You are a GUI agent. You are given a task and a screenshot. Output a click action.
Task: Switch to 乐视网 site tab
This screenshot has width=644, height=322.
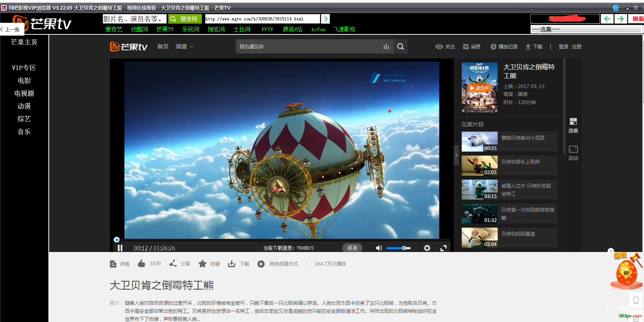191,29
